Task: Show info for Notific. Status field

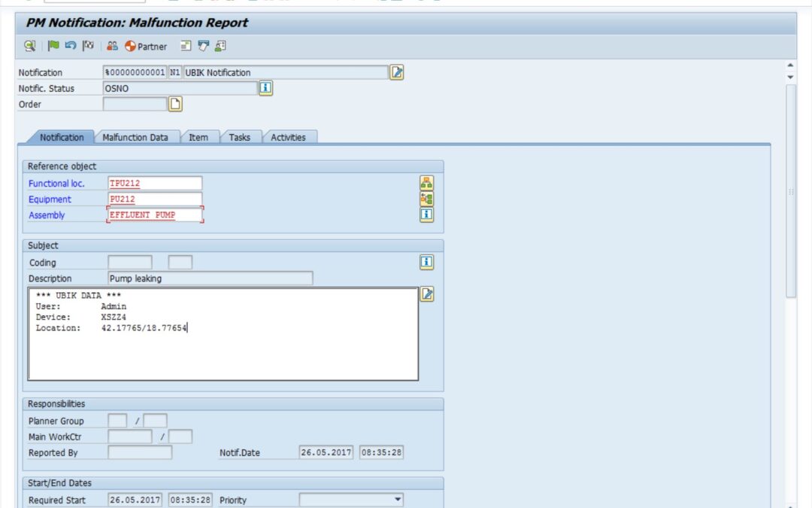Action: 267,88
